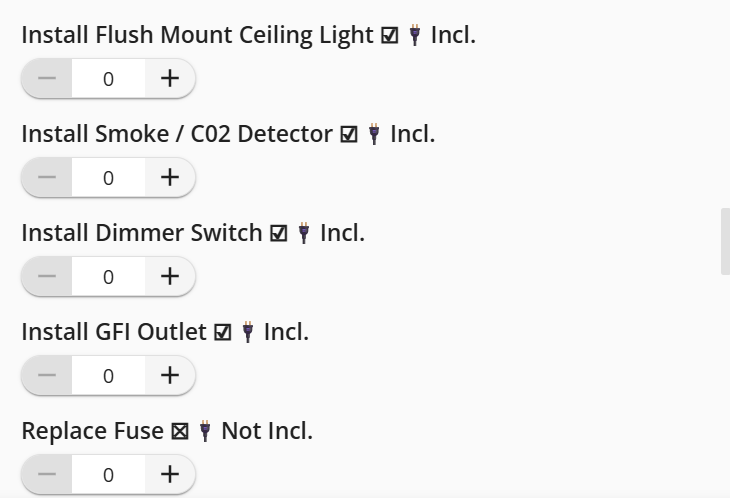Click the Replace Fuse quantity field
The width and height of the screenshot is (730, 498).
tap(108, 474)
